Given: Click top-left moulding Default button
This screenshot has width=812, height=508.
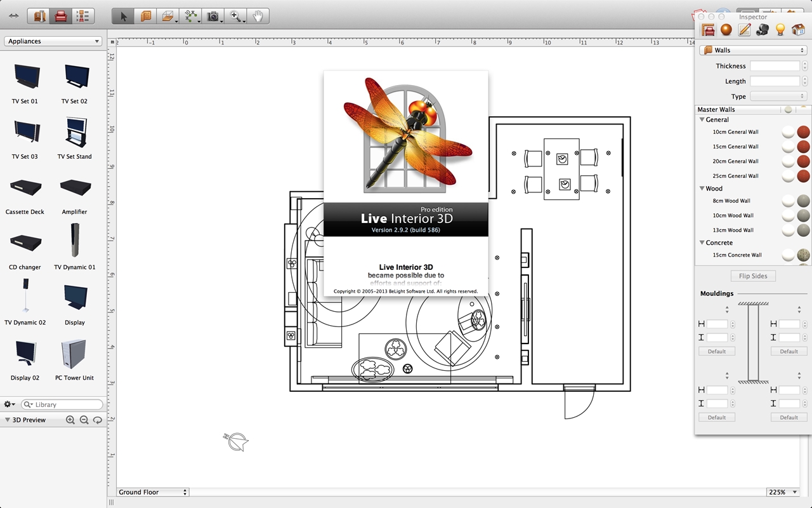Looking at the screenshot, I should [717, 351].
